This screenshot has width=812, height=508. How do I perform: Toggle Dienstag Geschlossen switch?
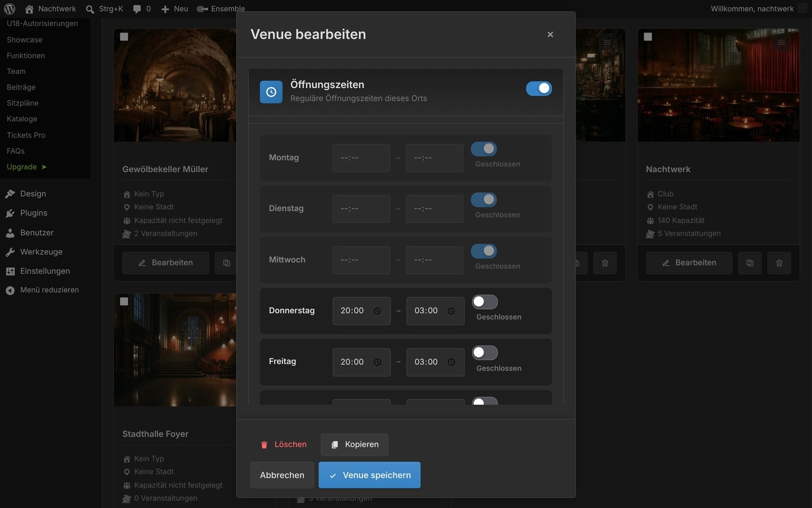point(484,200)
